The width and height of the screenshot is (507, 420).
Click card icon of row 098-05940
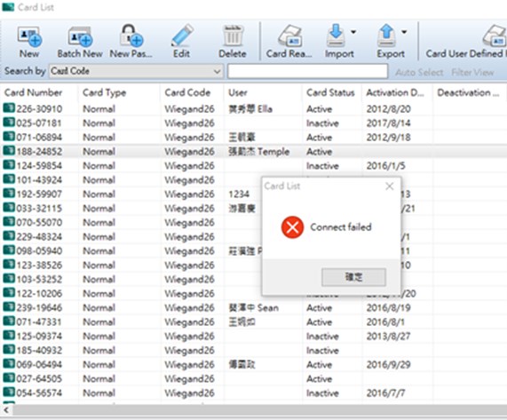(x=9, y=250)
